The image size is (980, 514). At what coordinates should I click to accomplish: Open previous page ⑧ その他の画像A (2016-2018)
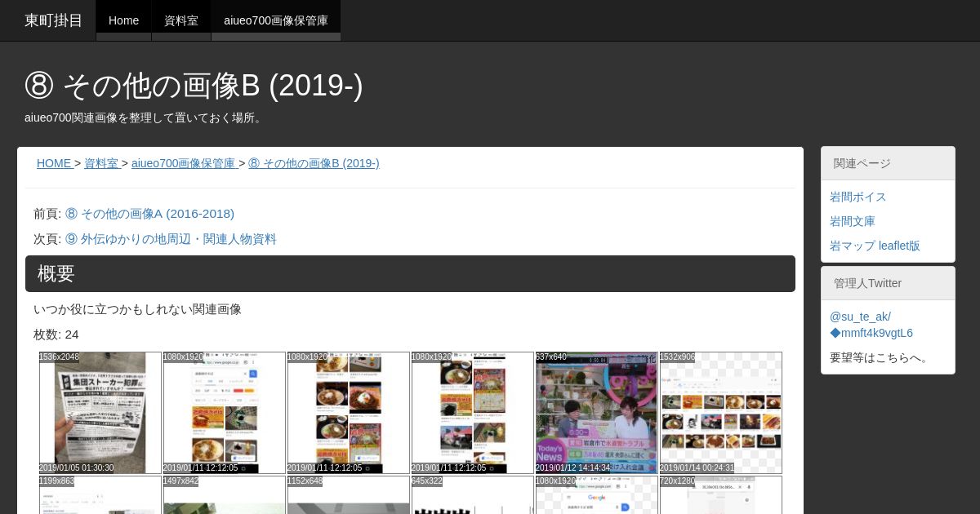pyautogui.click(x=149, y=214)
